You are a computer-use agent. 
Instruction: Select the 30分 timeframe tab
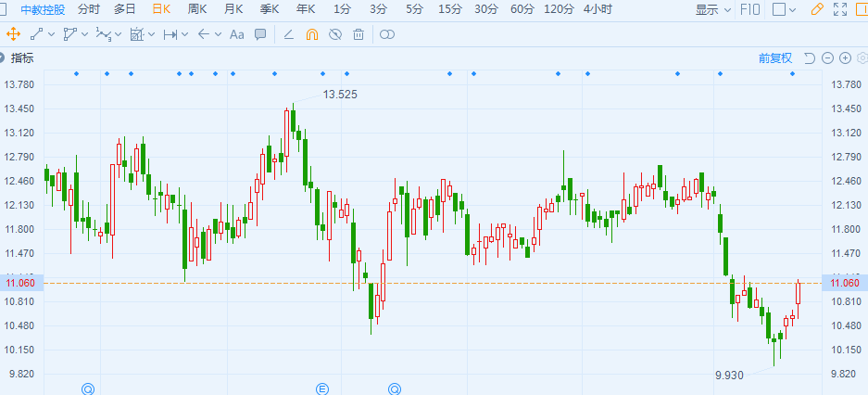tap(486, 9)
